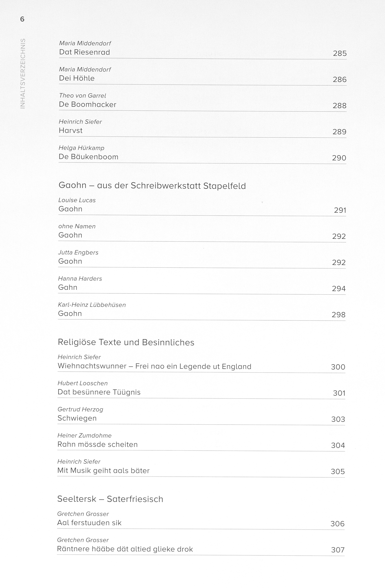Select the author label "ohne Namen"

(x=77, y=226)
